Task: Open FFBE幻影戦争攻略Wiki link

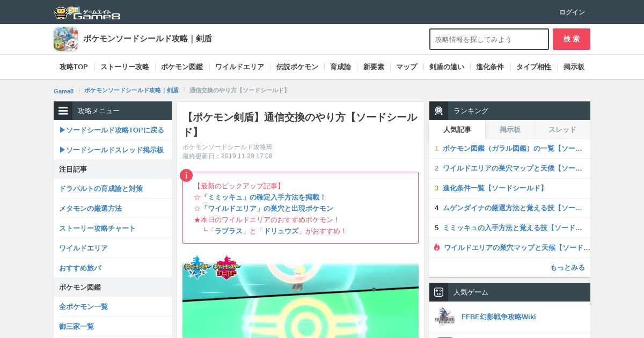Action: [499, 317]
